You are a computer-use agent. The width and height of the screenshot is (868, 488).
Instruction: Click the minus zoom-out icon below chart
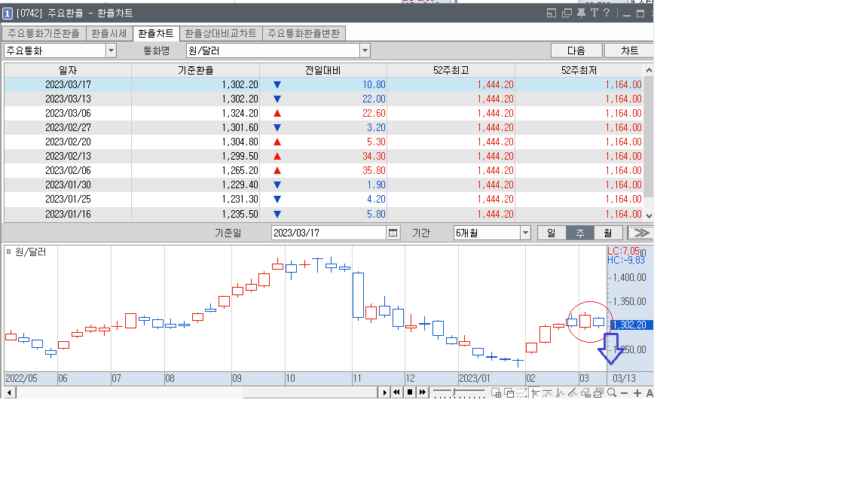pyautogui.click(x=624, y=392)
